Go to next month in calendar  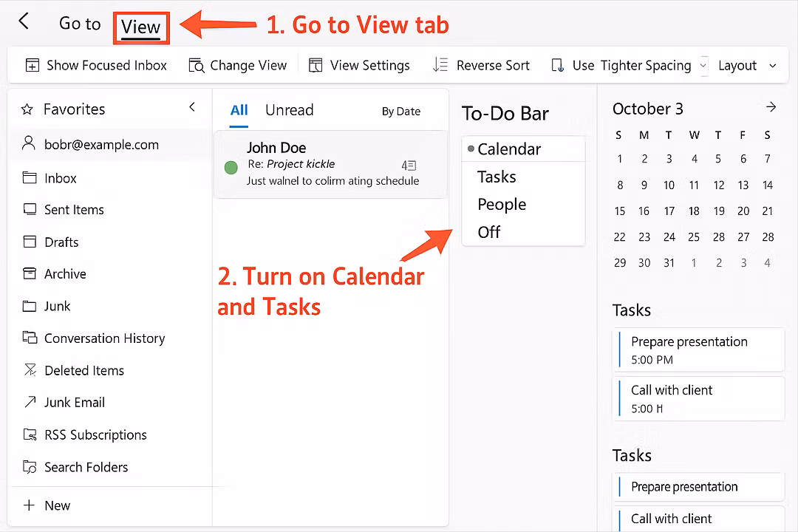point(771,108)
